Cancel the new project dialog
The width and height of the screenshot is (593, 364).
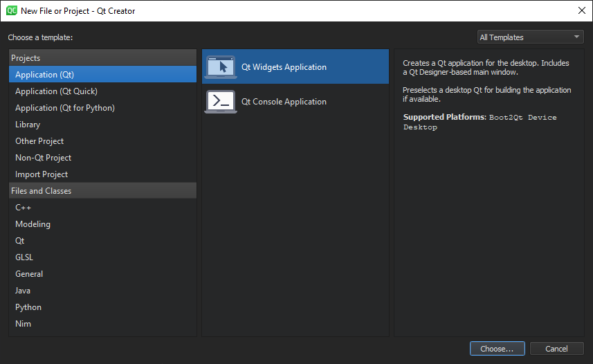[556, 349]
